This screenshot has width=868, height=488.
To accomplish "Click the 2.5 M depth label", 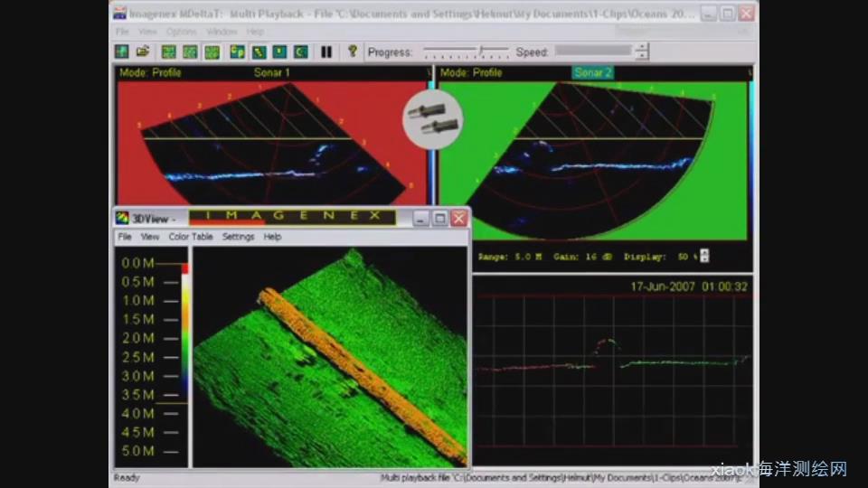I will tap(137, 358).
